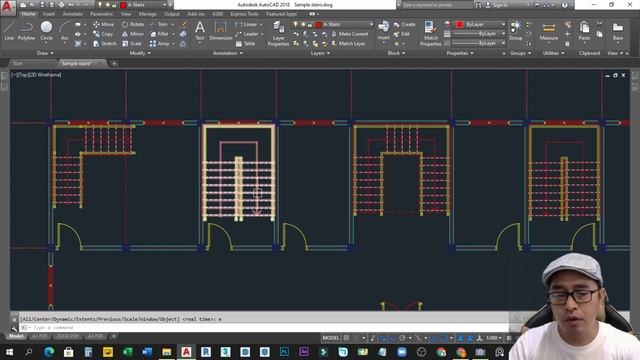Click the Linear dimension tool

[247, 24]
